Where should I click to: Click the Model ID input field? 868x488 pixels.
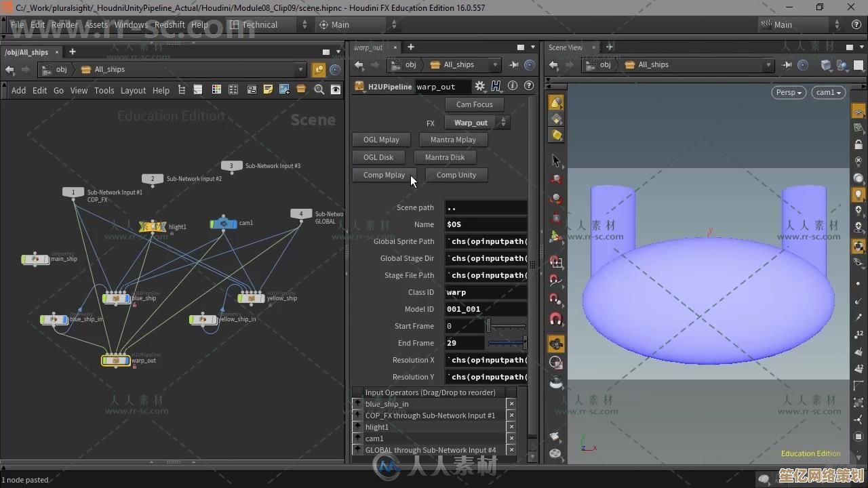486,309
